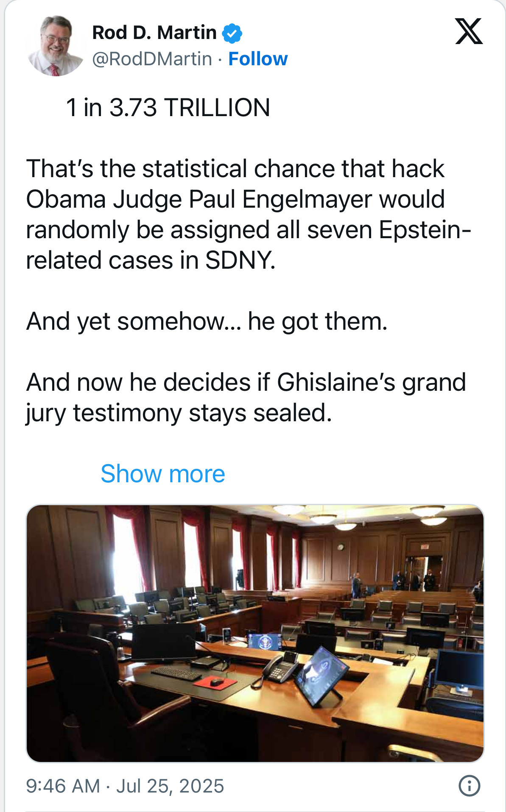Click the X logo
This screenshot has height=812, width=506.
coord(469,31)
